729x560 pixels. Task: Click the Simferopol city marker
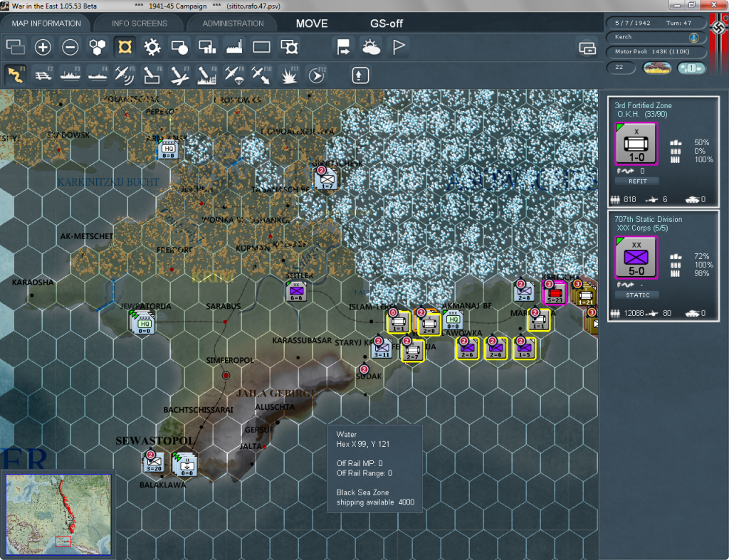[226, 375]
